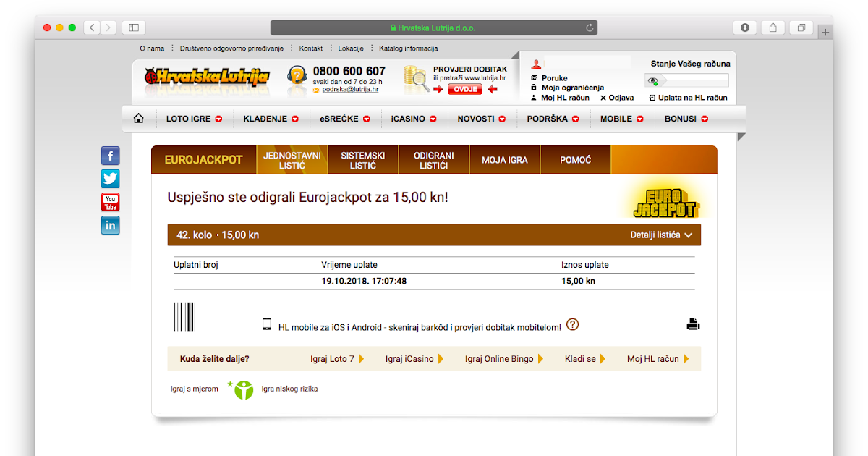Share the page via the Twitter icon

110,179
